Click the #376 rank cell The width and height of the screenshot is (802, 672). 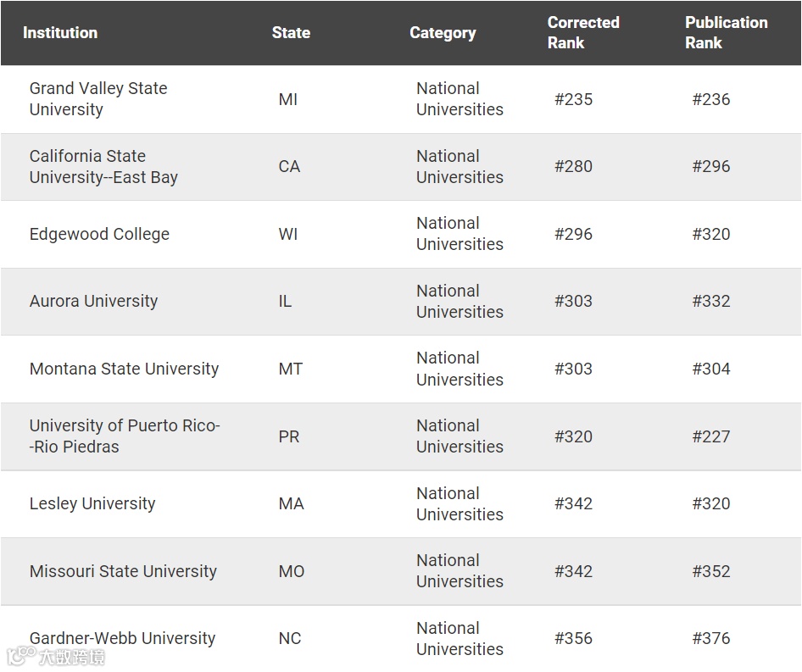pos(710,639)
